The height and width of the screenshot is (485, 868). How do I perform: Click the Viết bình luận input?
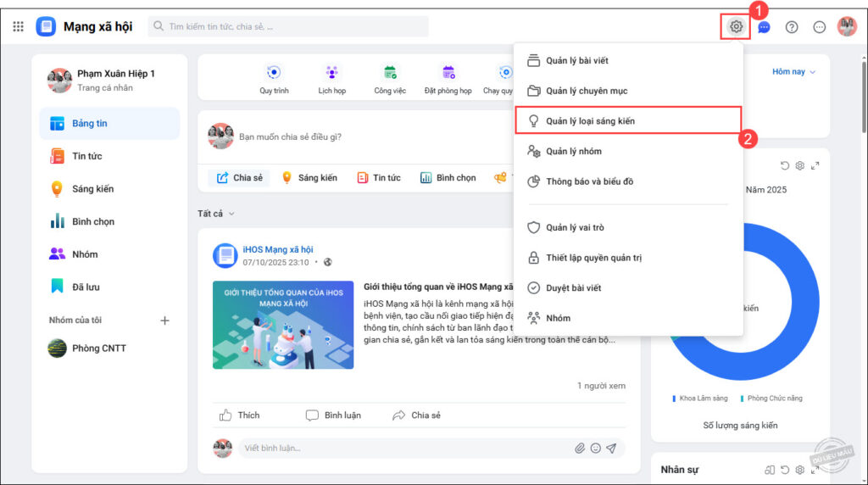[x=407, y=448]
